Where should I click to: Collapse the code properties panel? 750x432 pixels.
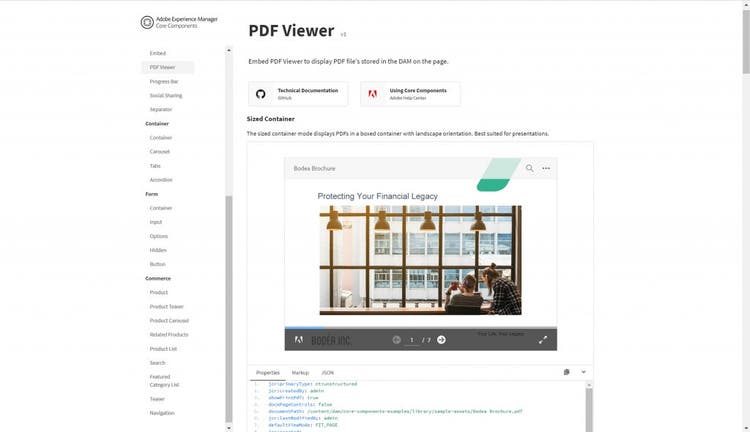[583, 372]
